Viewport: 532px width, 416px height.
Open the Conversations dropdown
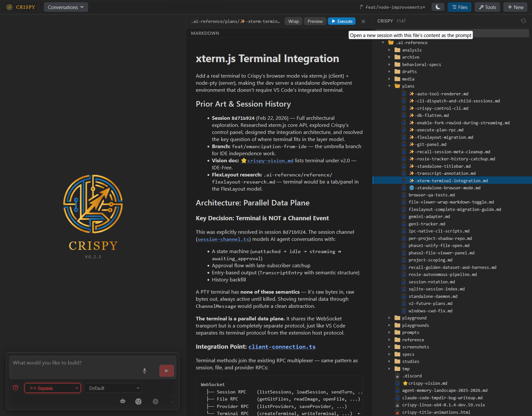click(x=66, y=7)
